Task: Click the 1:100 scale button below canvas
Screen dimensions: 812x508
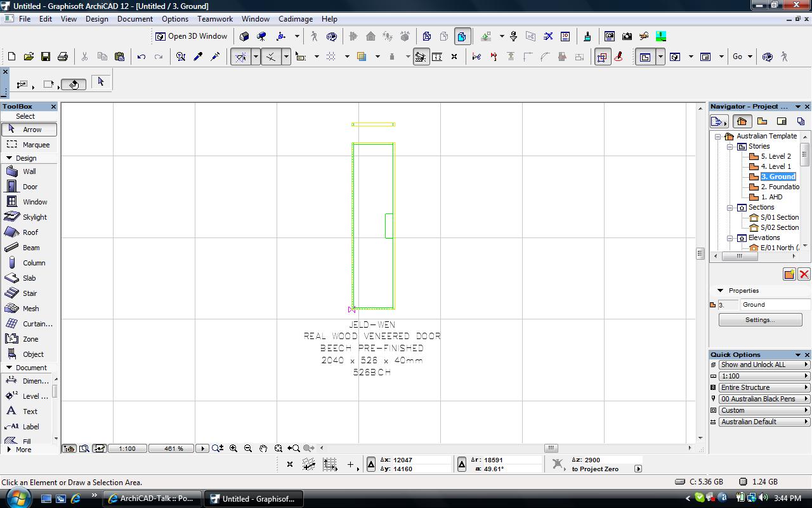Action: tap(127, 448)
